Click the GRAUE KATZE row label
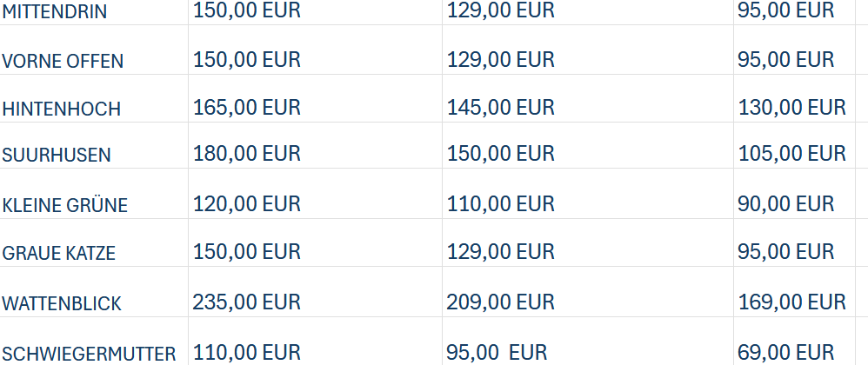Screen dimensions: 868x365 [x=59, y=254]
